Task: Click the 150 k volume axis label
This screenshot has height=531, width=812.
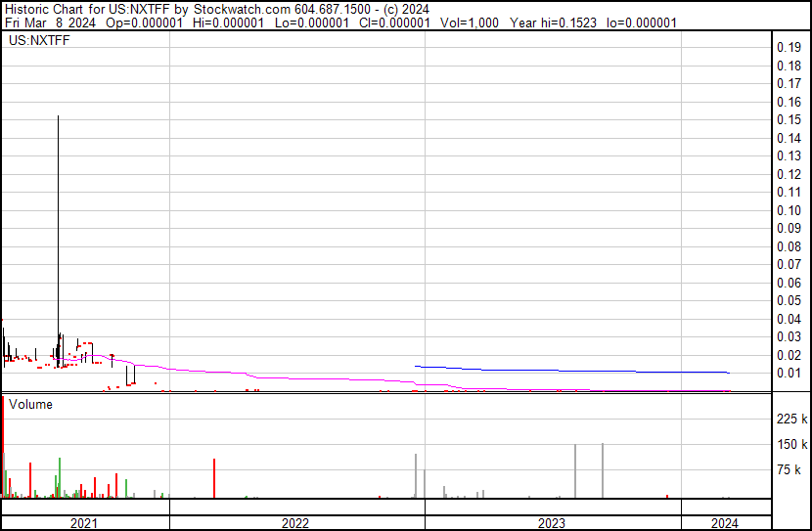Action: click(x=791, y=445)
